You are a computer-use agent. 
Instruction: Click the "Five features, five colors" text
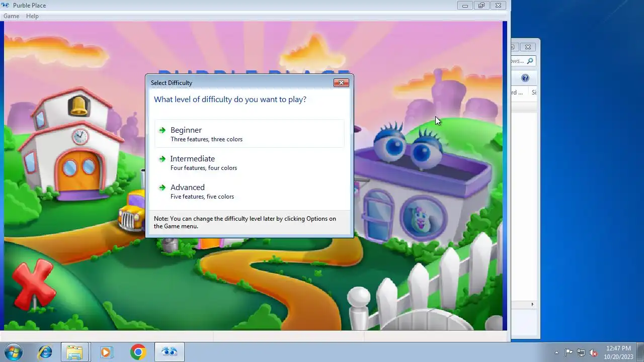coord(202,197)
